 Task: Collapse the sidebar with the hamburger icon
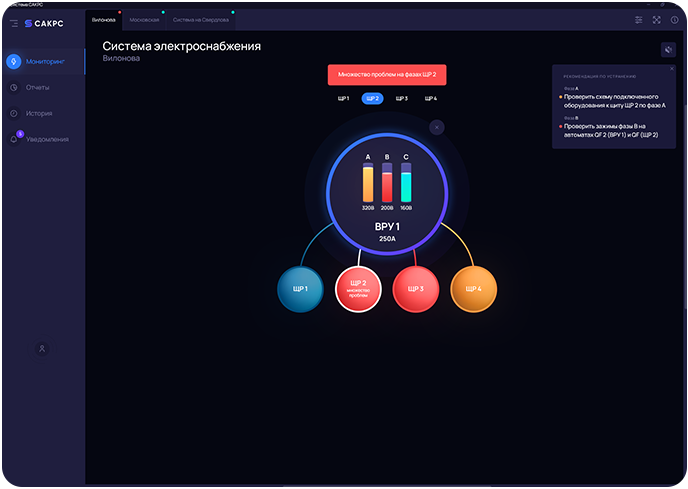[x=14, y=22]
